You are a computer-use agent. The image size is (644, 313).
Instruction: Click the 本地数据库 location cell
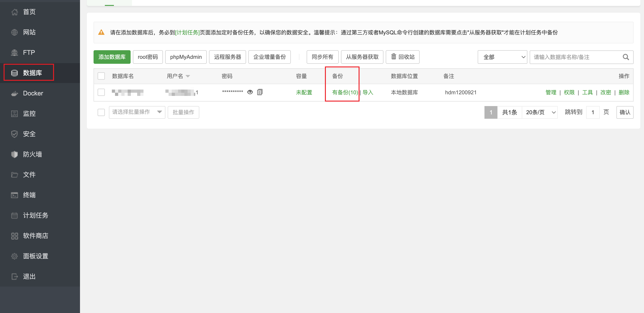click(404, 92)
